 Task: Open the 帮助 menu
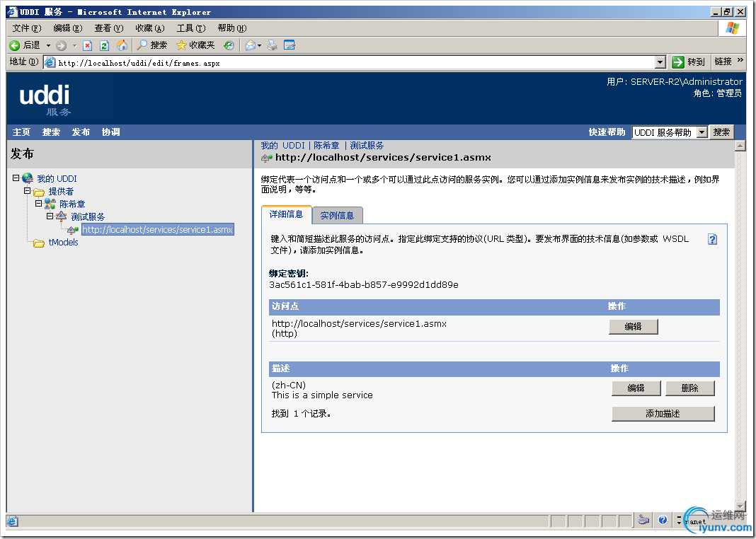pos(232,28)
